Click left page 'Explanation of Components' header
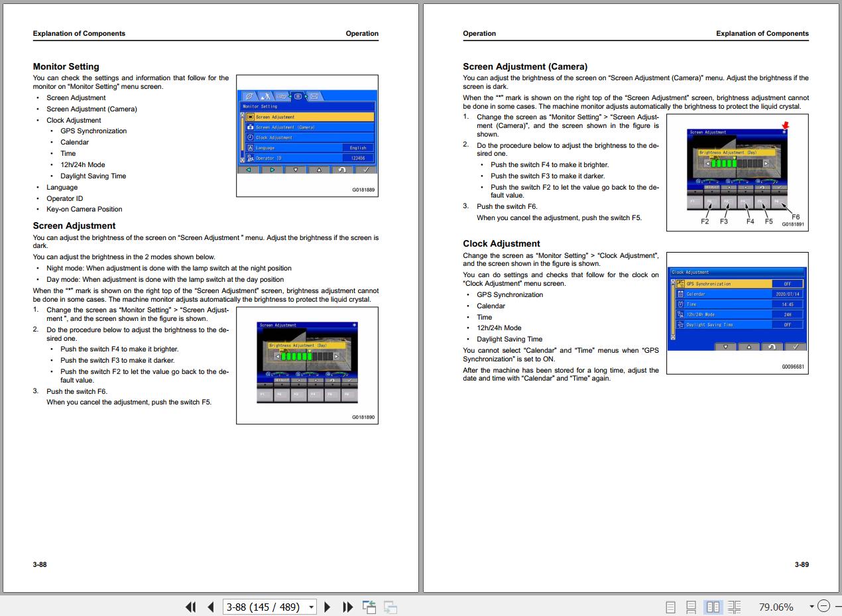Screen dimensions: 842x616 (x=79, y=33)
